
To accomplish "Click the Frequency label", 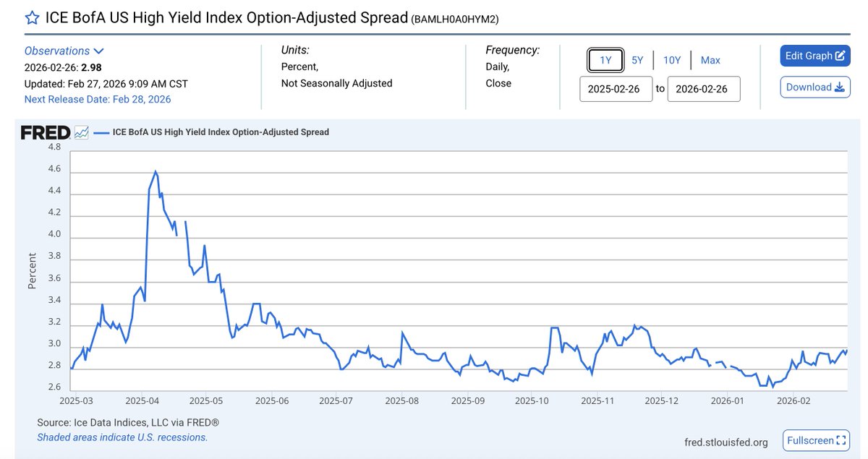I will [x=513, y=50].
